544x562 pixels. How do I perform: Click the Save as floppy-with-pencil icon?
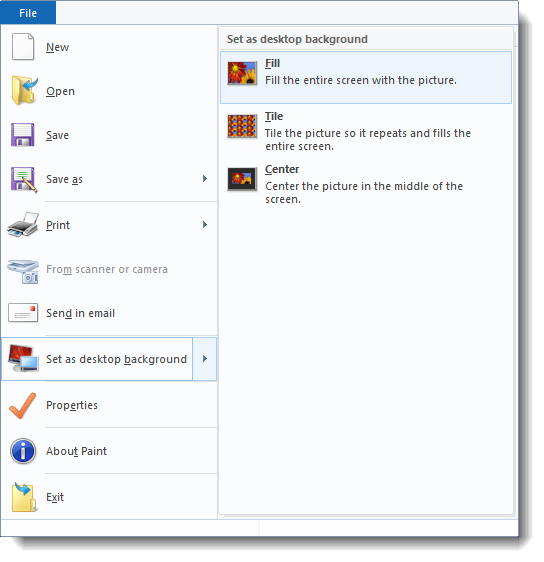24,179
